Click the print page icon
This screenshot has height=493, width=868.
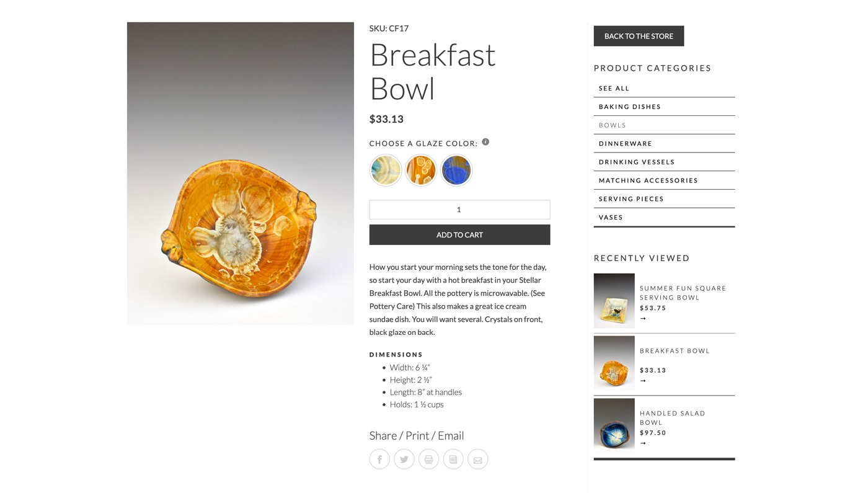coord(428,460)
